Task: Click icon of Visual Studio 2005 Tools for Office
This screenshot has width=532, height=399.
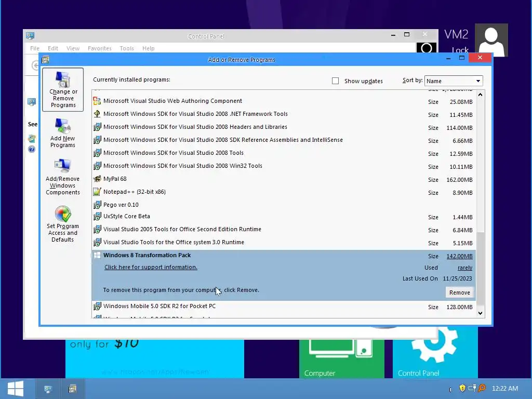Action: [x=97, y=229]
